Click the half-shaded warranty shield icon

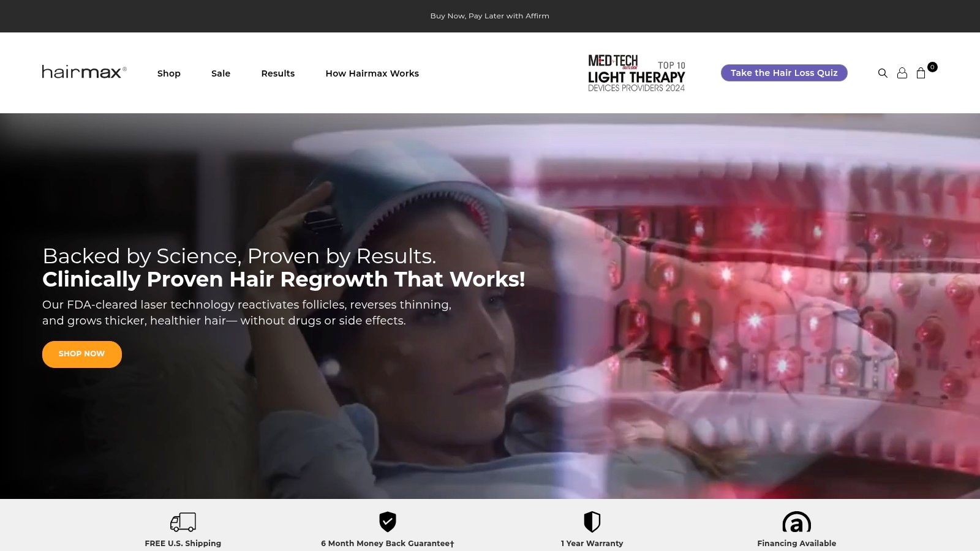click(x=592, y=522)
